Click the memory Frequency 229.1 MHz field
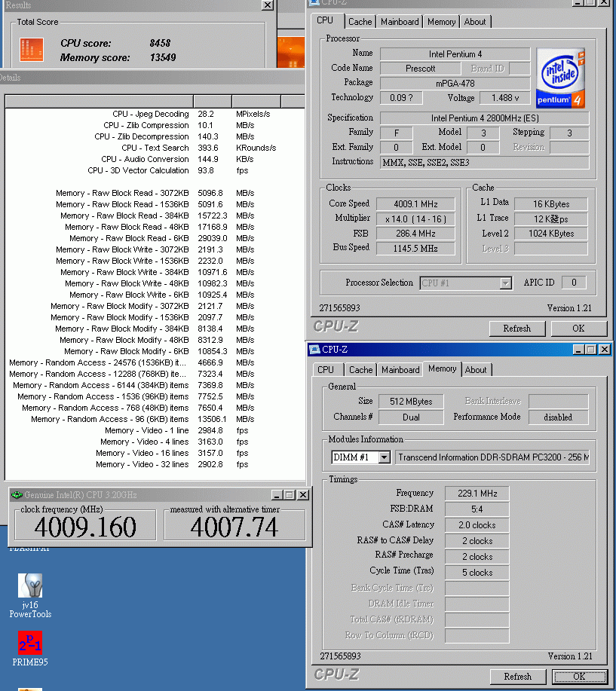 coord(477,494)
